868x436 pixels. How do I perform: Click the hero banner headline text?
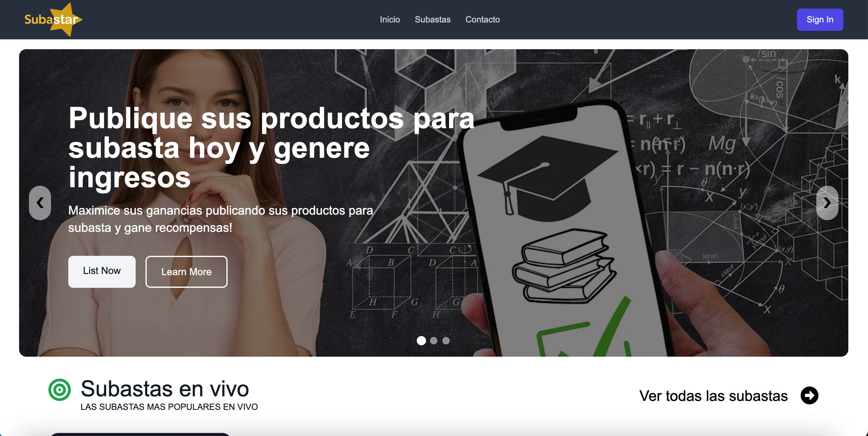271,147
